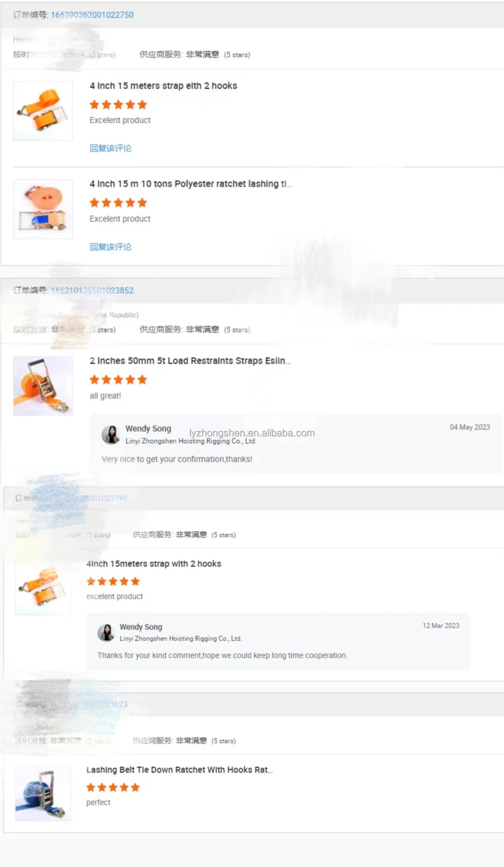Viewport: 504px width, 867px height.
Task: Click Wendy Song name in 04 May 2023 reply
Action: point(148,428)
